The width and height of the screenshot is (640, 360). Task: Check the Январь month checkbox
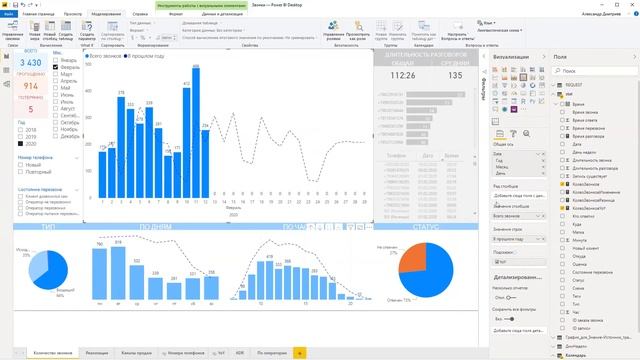[x=56, y=60]
